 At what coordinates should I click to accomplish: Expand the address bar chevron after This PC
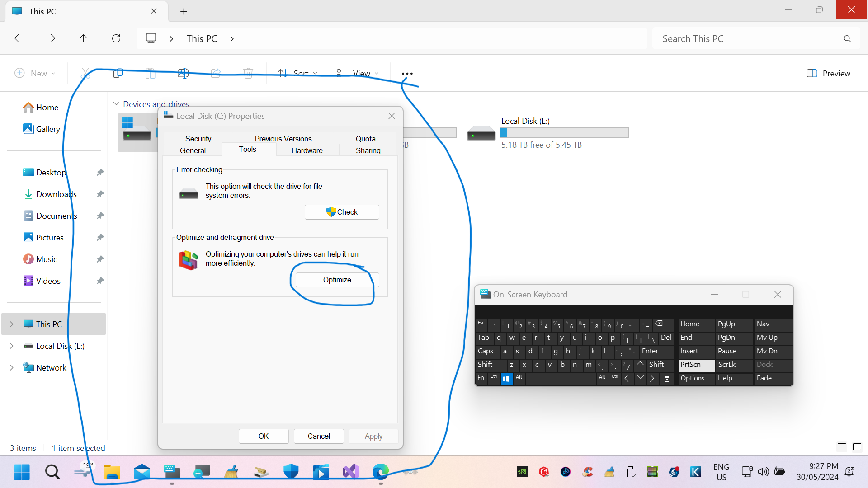(232, 39)
